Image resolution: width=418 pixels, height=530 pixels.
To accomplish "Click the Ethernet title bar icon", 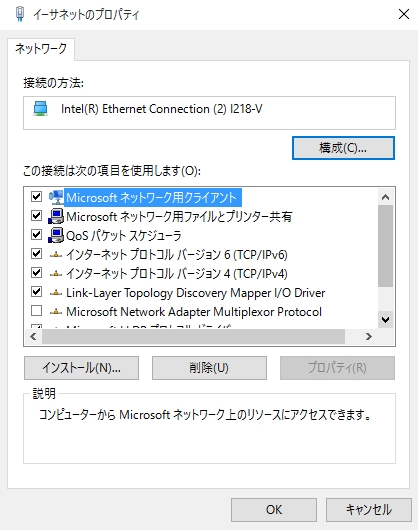I will coord(20,14).
